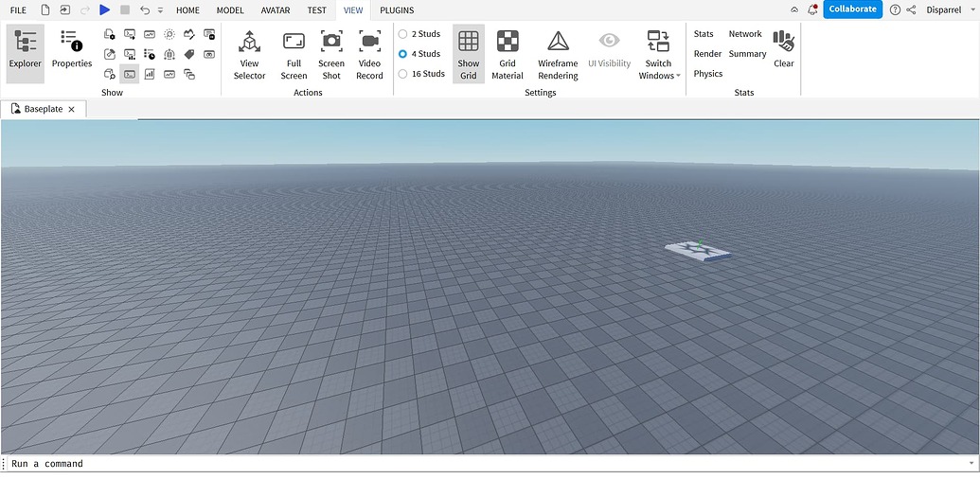Toggle Show Grid off
This screenshot has height=497, width=980.
point(469,54)
